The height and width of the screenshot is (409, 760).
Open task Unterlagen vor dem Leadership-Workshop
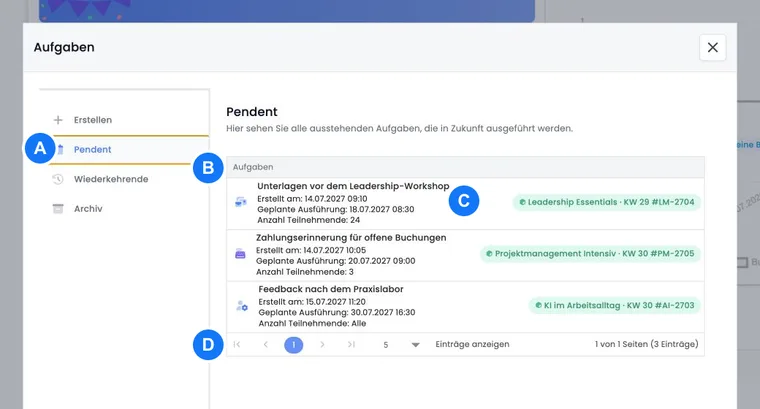point(353,186)
